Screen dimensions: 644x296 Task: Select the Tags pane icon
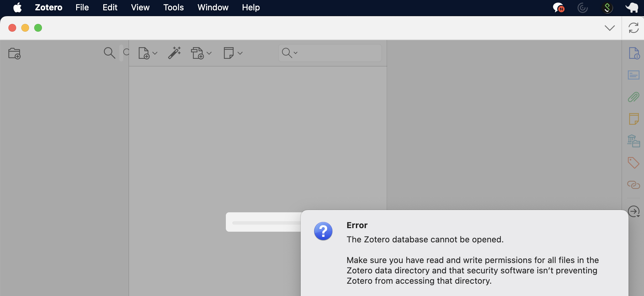click(633, 163)
